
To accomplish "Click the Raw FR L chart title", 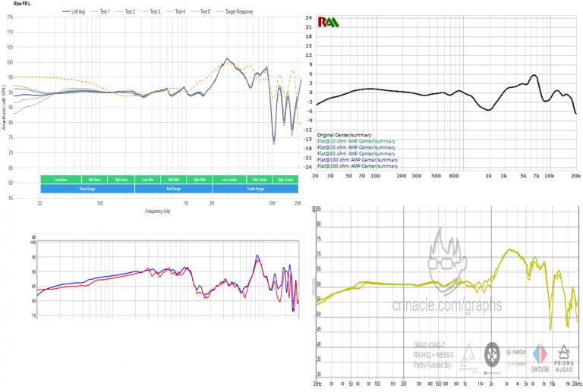I will click(21, 3).
